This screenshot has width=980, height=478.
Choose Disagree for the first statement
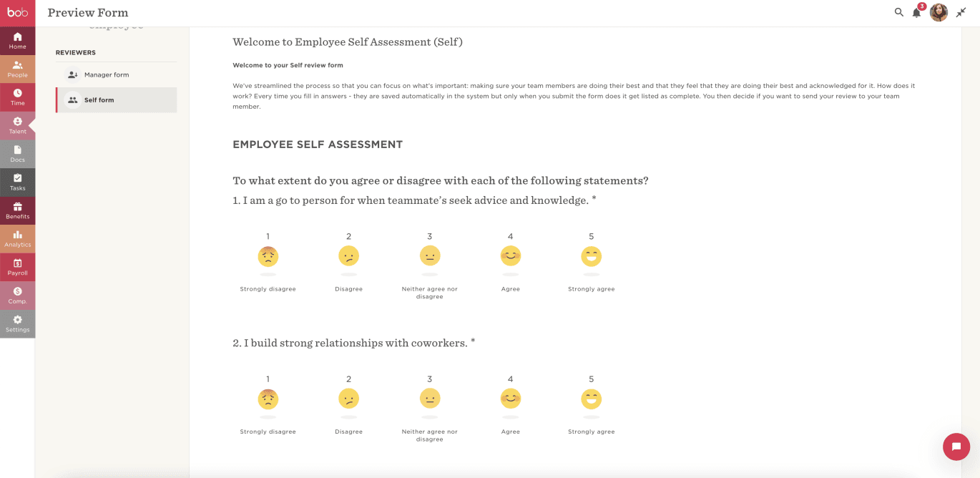348,255
